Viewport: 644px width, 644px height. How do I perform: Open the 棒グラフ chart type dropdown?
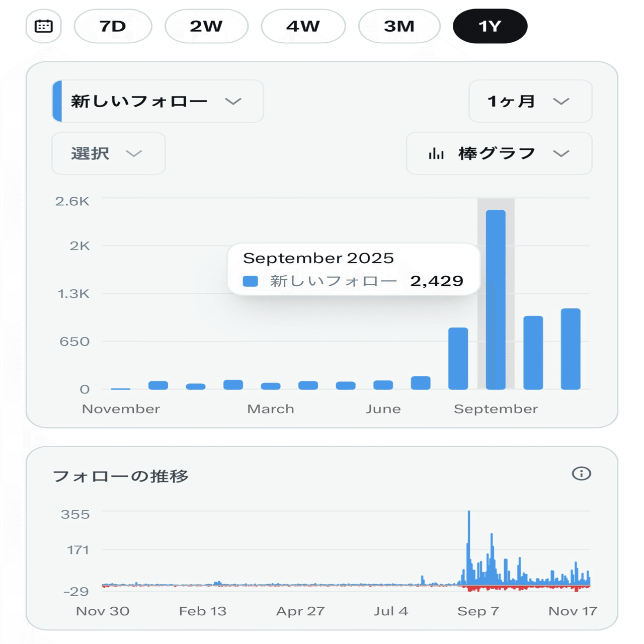[x=498, y=153]
